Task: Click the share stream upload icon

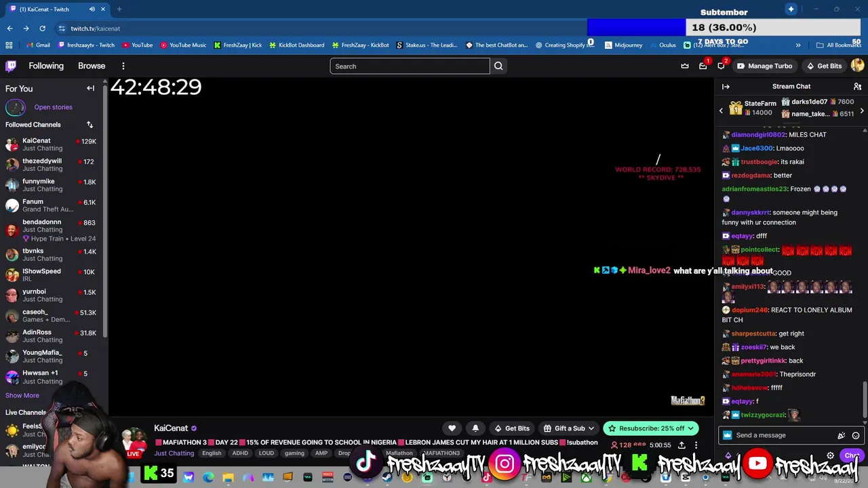Action: click(x=682, y=445)
